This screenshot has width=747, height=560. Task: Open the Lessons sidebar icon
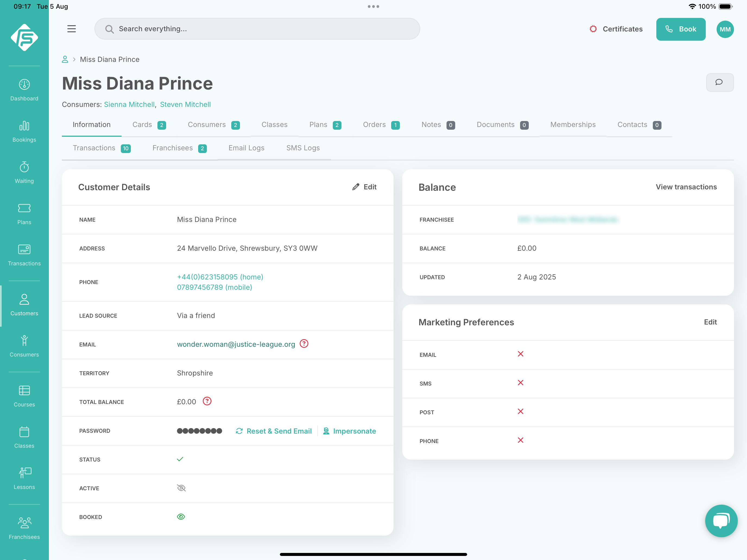(x=25, y=473)
